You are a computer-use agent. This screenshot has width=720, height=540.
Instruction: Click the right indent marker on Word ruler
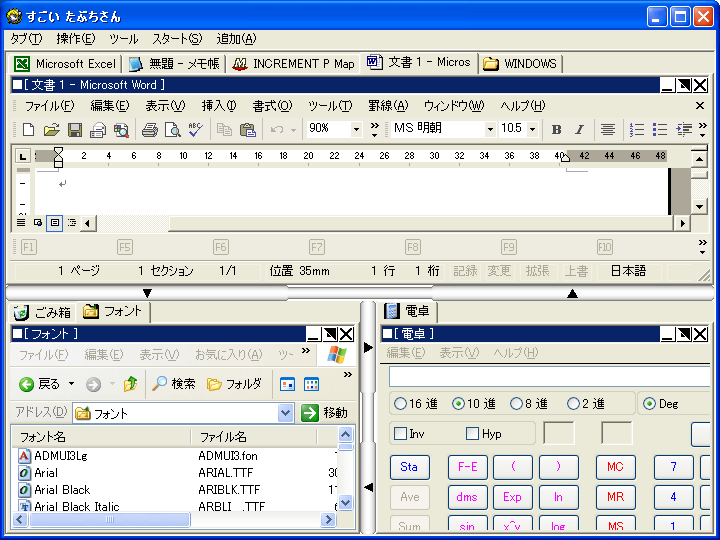click(x=565, y=158)
